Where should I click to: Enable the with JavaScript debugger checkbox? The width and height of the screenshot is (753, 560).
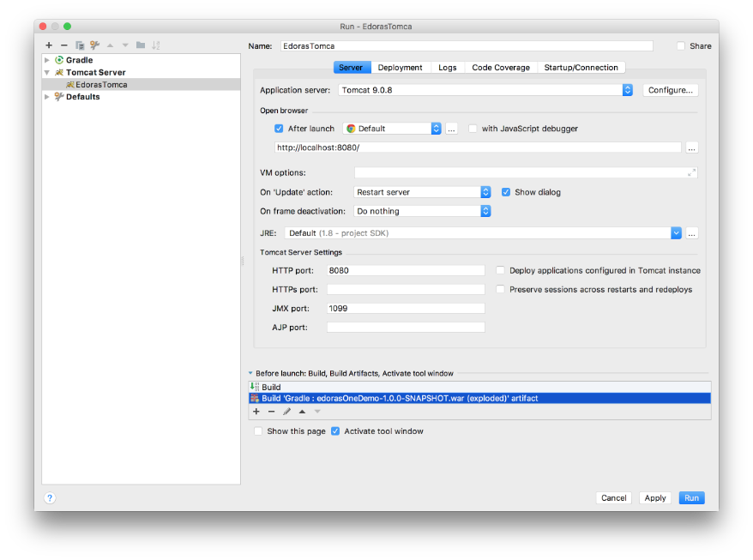pos(473,129)
